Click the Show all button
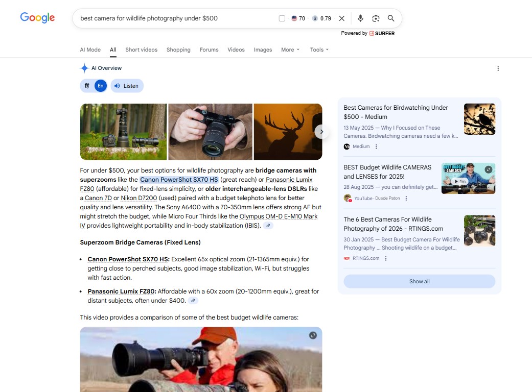The height and width of the screenshot is (392, 532). 419,281
